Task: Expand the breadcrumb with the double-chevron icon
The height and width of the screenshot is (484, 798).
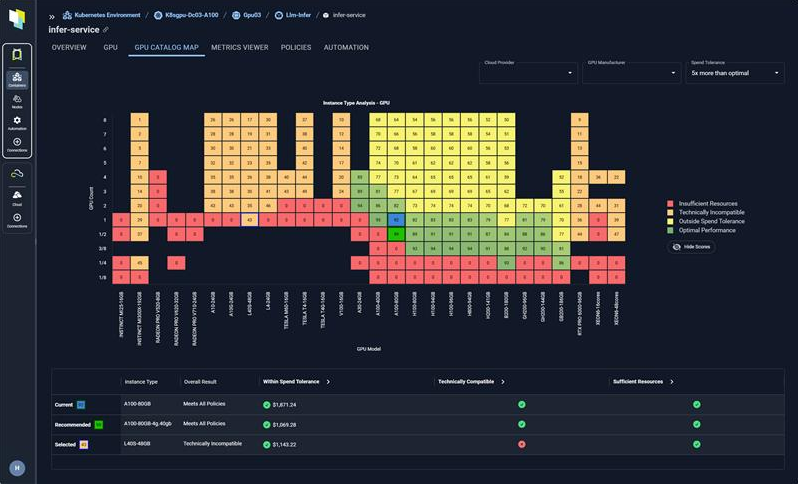Action: [x=52, y=16]
